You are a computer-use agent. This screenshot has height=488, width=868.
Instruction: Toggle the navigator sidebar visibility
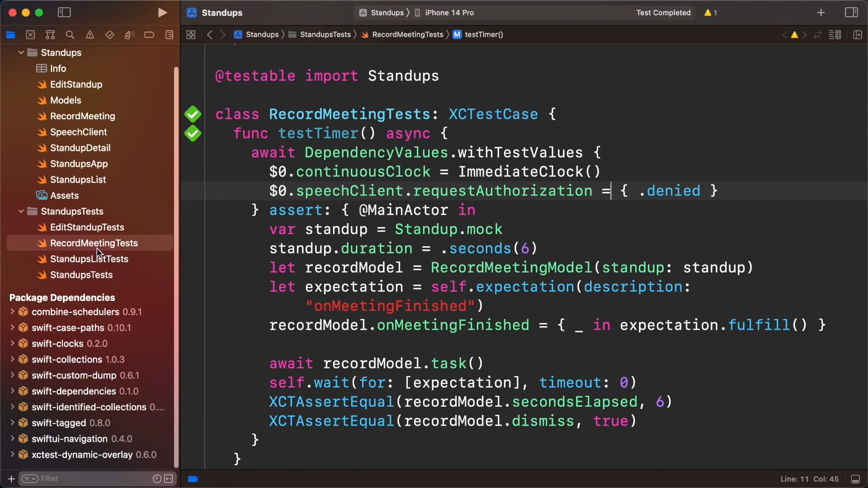tap(64, 13)
